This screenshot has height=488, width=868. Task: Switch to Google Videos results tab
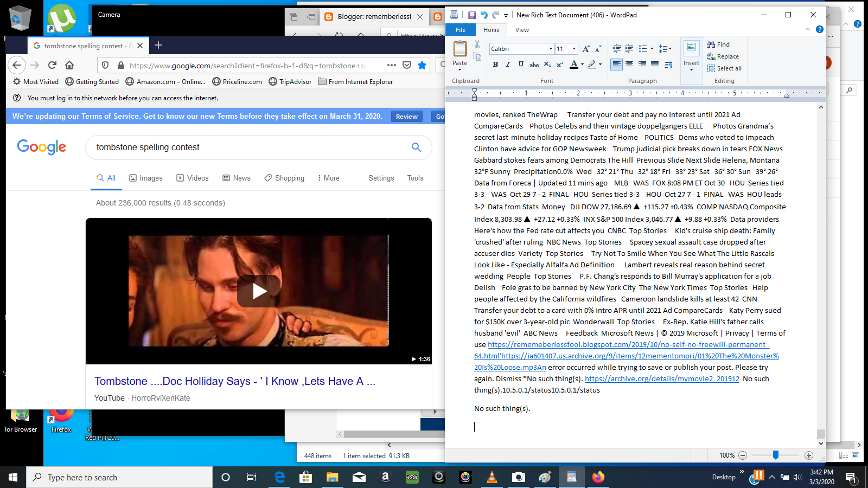[193, 178]
